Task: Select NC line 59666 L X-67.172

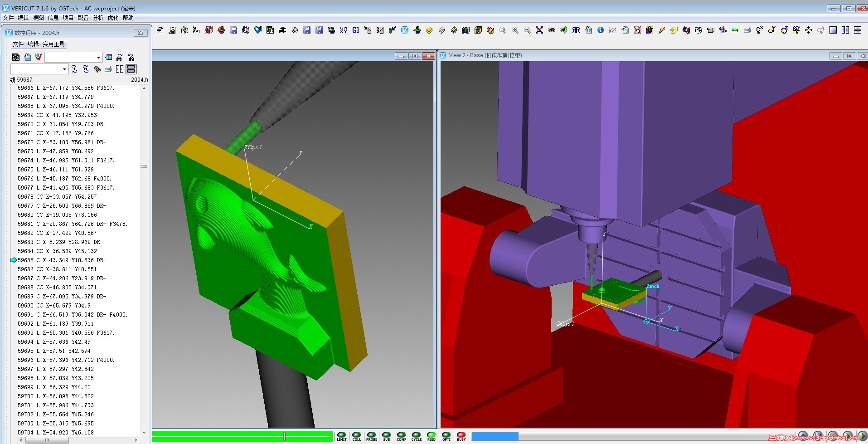Action: coord(66,88)
